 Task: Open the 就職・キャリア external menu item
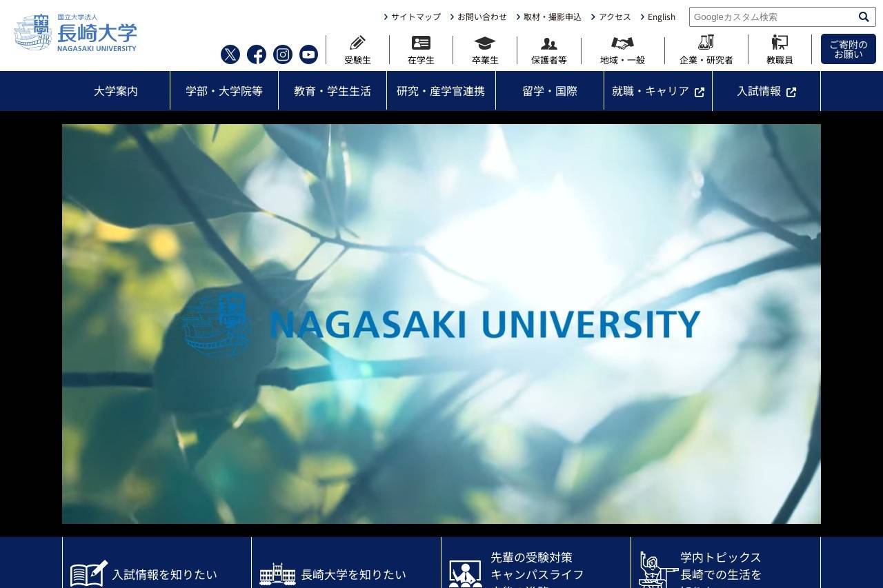(658, 91)
